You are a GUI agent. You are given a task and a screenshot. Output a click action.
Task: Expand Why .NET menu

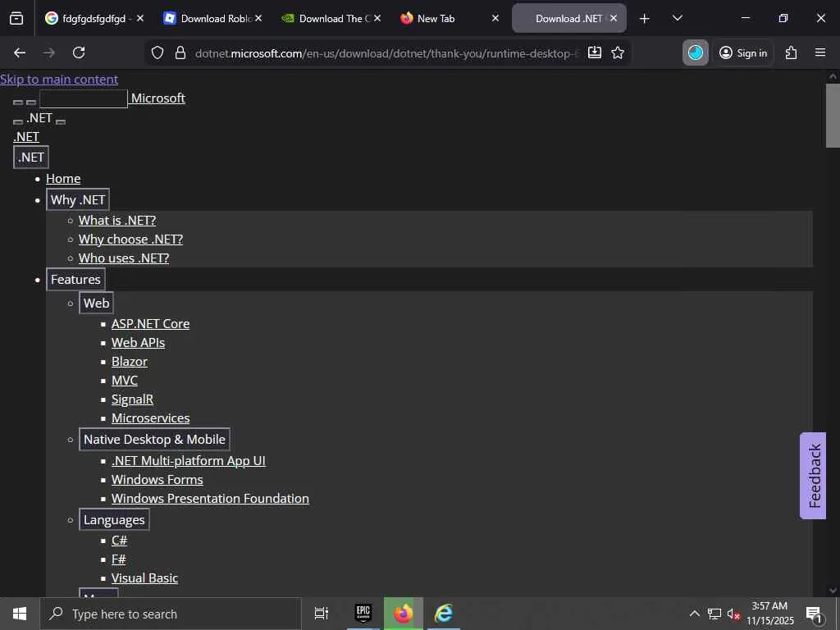[78, 200]
